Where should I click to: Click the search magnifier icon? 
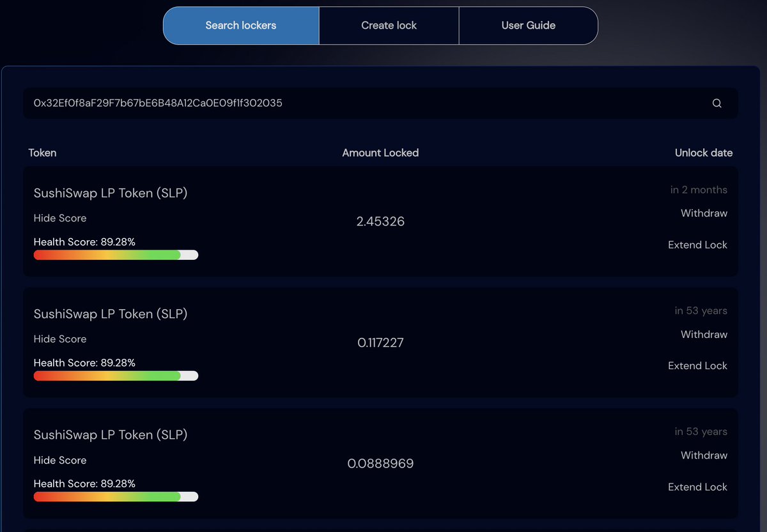coord(717,103)
